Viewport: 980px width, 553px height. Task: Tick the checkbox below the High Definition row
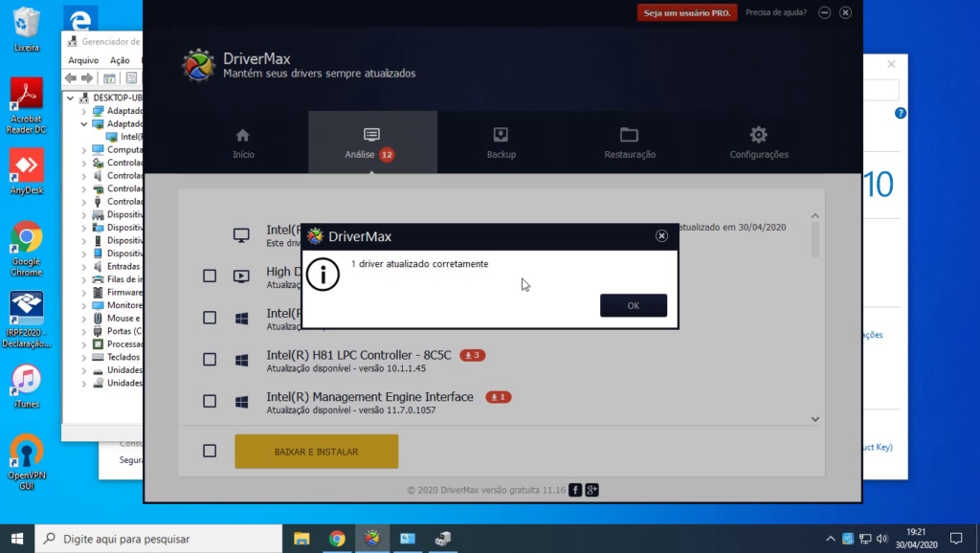coord(210,318)
